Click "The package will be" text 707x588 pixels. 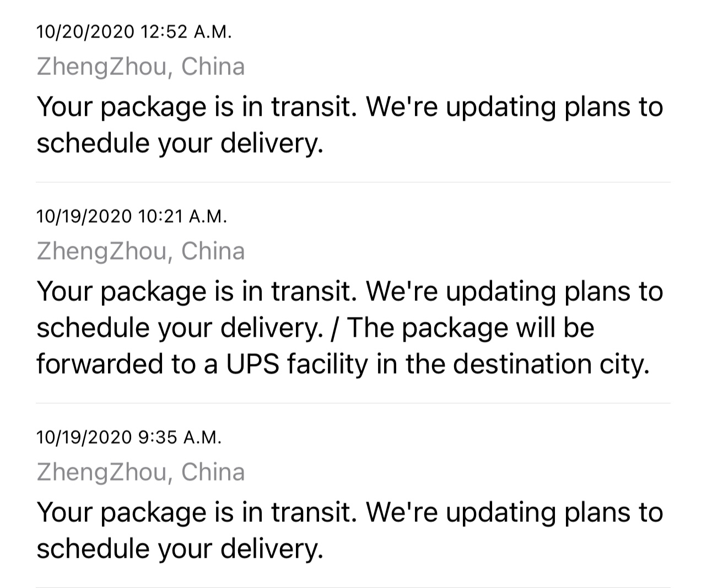471,327
